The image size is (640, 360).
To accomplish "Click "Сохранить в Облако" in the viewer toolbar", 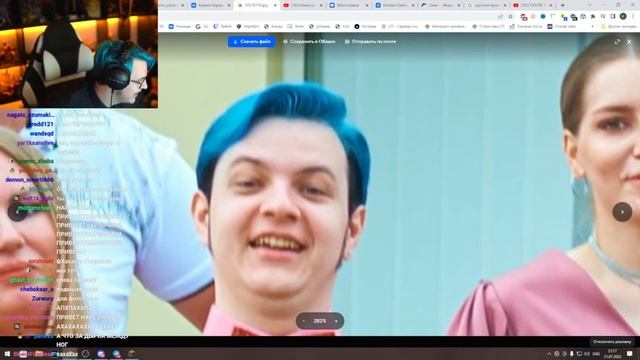I will coord(309,42).
